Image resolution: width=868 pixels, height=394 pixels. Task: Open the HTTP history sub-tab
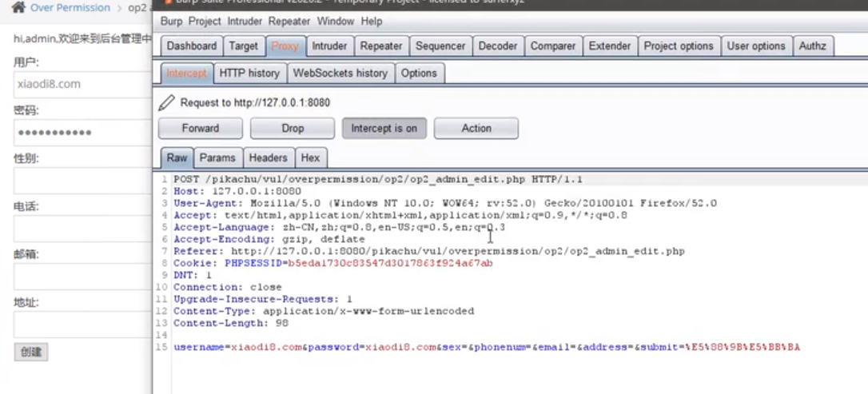249,73
